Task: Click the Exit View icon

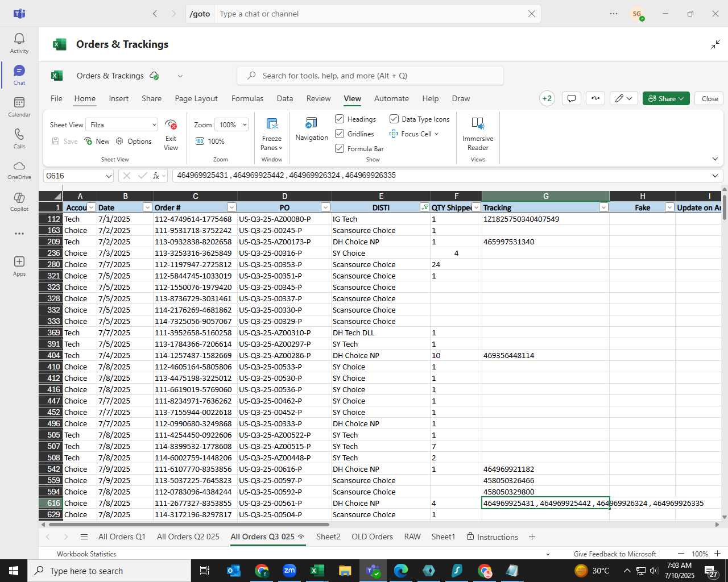Action: coord(171,125)
